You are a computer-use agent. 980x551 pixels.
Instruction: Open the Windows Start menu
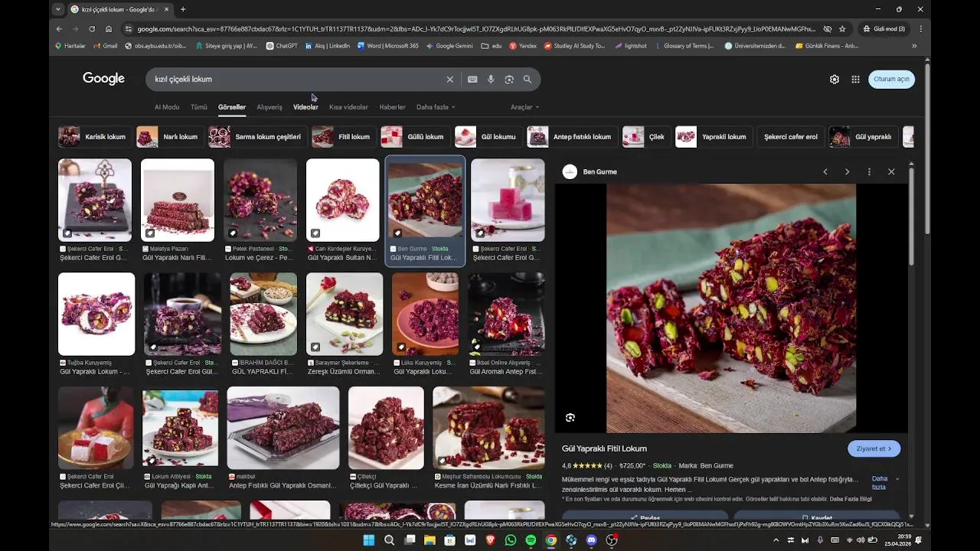pyautogui.click(x=368, y=540)
